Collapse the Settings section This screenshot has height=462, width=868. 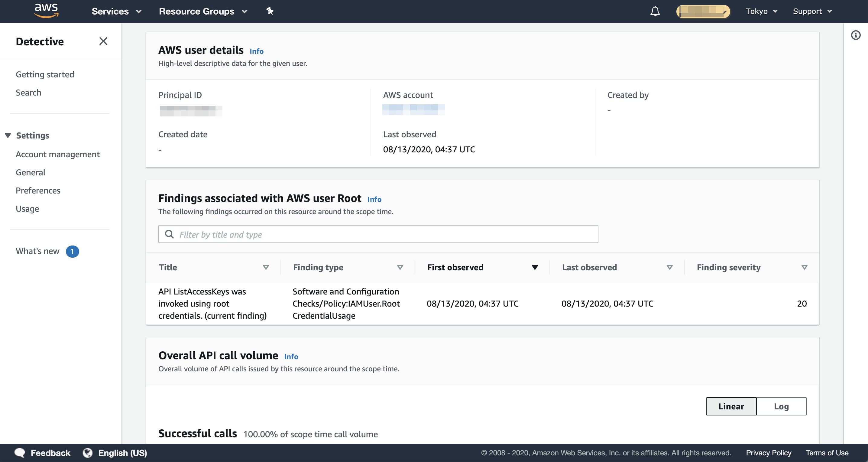(8, 135)
